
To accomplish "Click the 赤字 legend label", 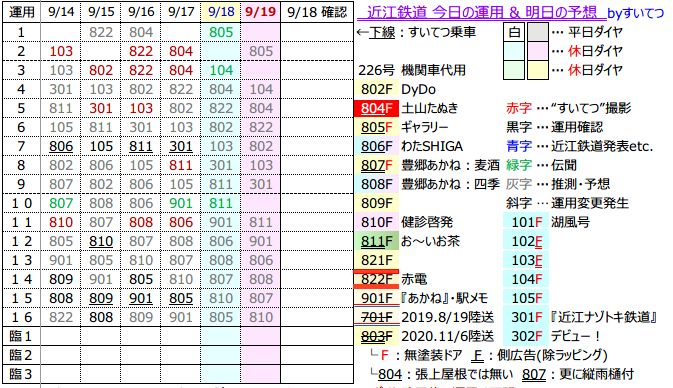I will 518,108.
